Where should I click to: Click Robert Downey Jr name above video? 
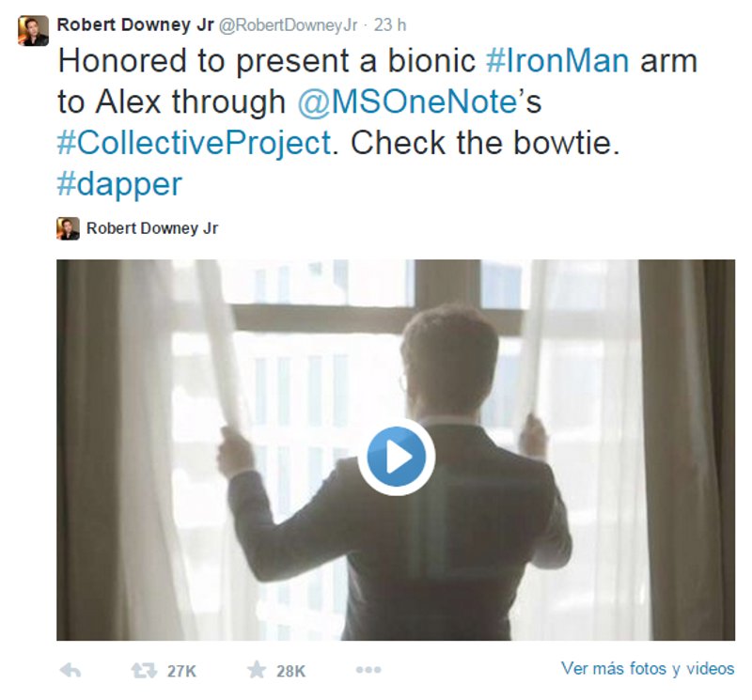pyautogui.click(x=151, y=228)
